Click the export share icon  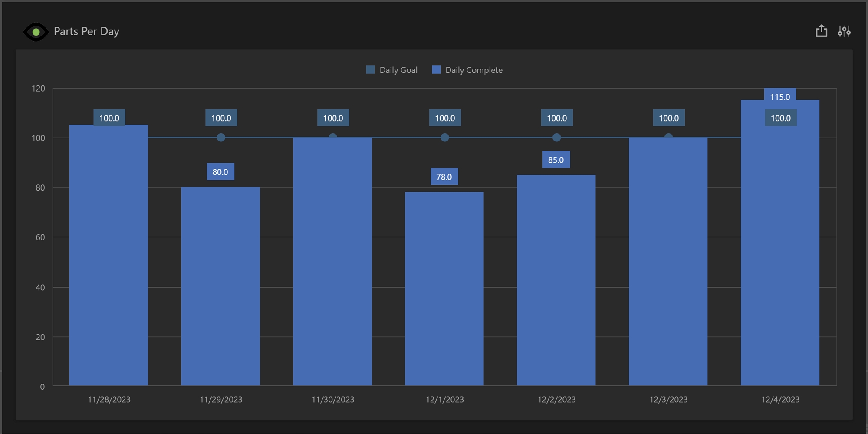click(x=821, y=31)
